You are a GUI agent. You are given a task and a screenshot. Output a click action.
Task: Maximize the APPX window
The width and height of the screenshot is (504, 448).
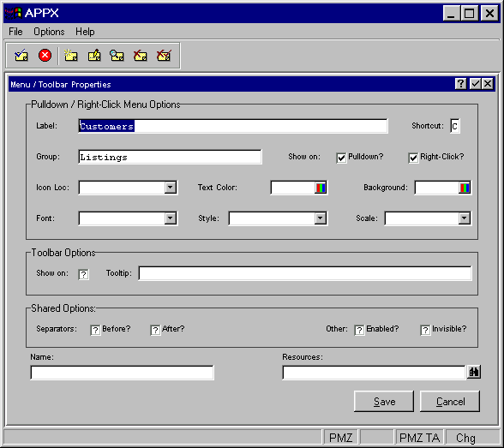pos(470,13)
